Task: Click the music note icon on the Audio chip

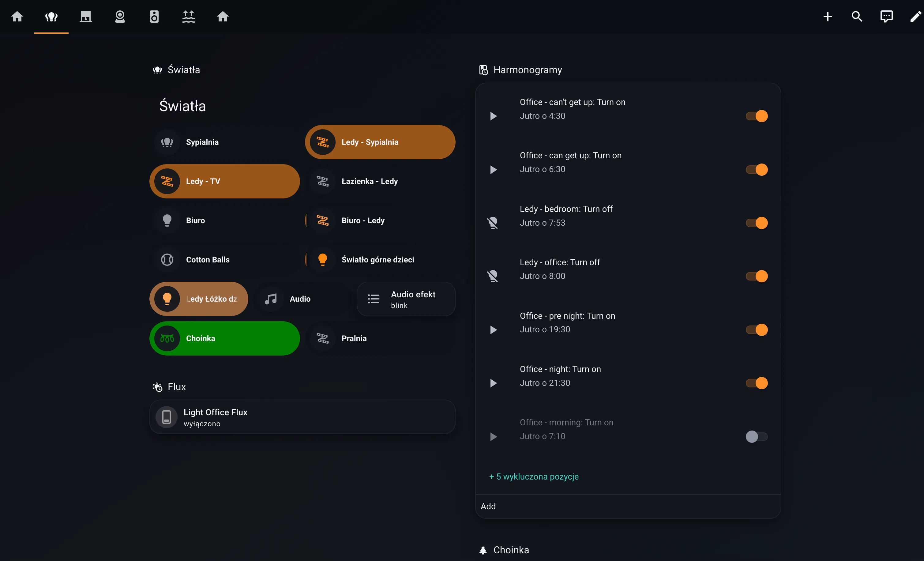Action: tap(271, 299)
